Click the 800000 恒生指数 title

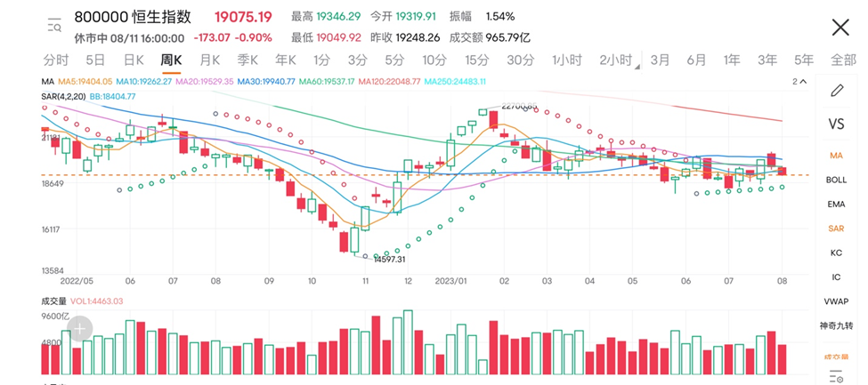click(133, 17)
